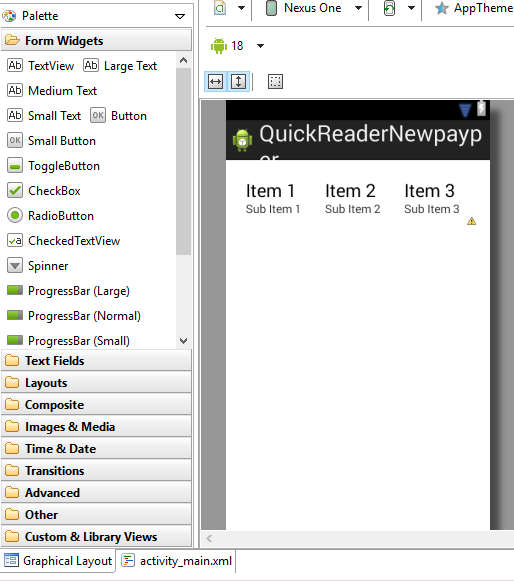The image size is (514, 581).
Task: Select Item 1 in layout preview
Action: click(270, 191)
